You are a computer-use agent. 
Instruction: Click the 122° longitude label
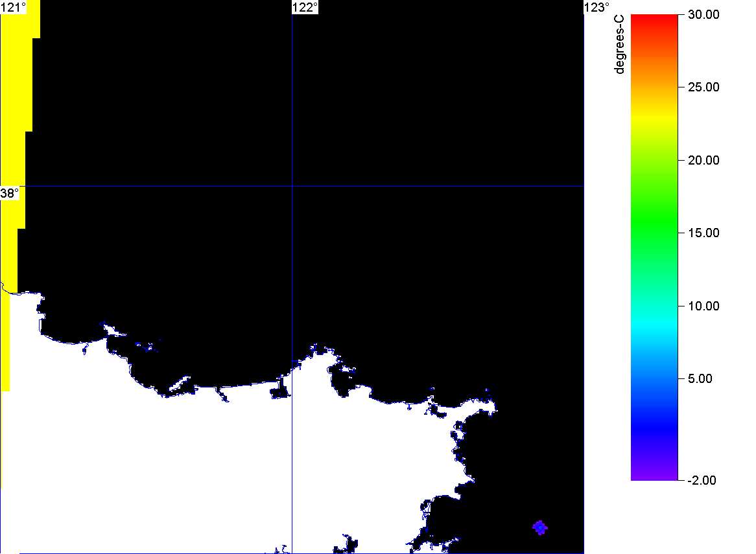pyautogui.click(x=305, y=7)
